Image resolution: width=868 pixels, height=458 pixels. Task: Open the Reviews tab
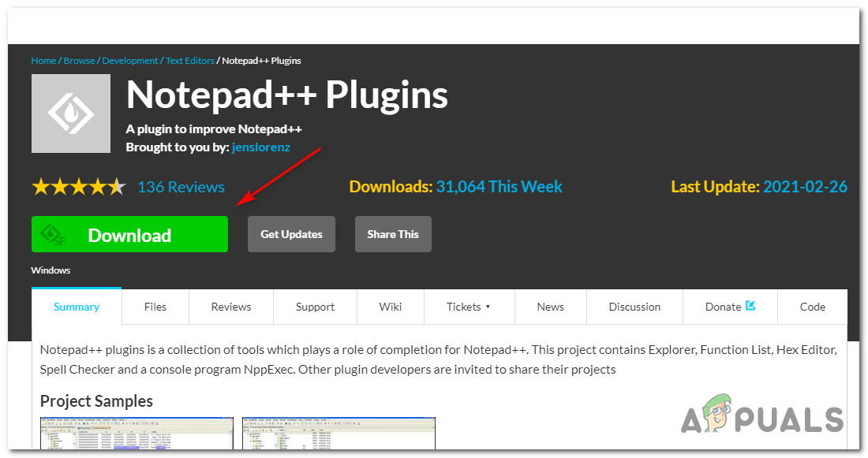[x=231, y=307]
